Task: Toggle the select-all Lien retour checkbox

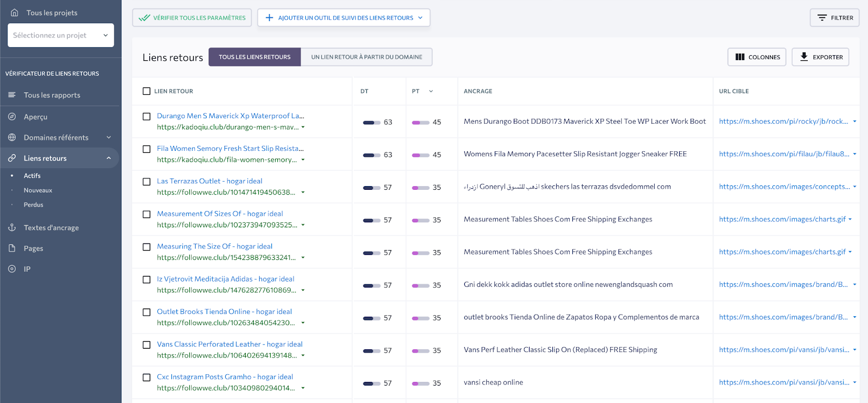Action: pyautogui.click(x=146, y=91)
